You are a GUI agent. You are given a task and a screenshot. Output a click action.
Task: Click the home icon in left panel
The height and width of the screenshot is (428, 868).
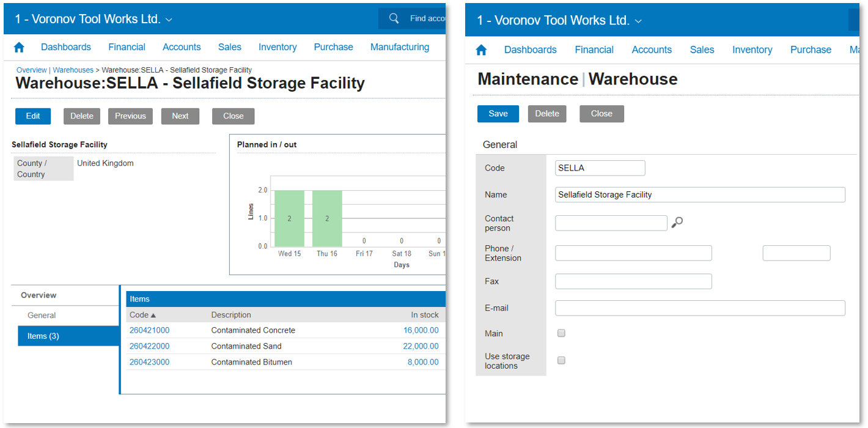tap(19, 47)
